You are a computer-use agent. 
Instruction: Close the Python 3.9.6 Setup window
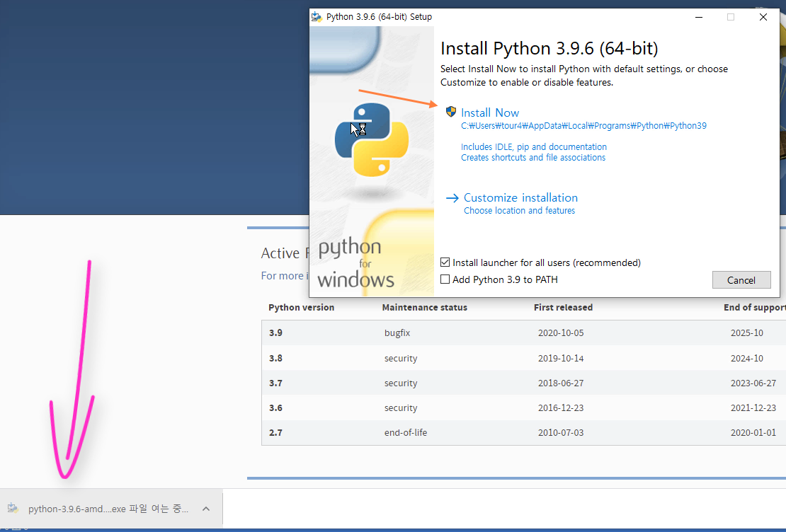(x=763, y=17)
